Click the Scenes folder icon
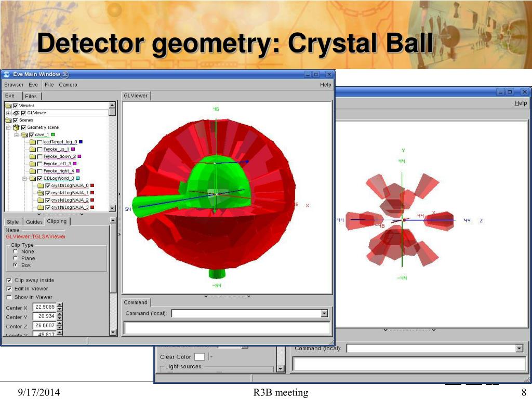532x399 pixels. point(8,120)
